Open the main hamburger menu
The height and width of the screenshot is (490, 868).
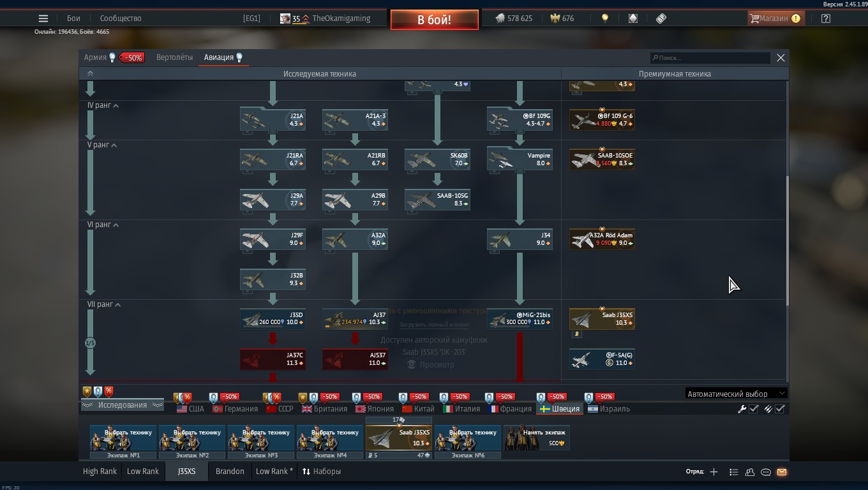click(x=43, y=19)
